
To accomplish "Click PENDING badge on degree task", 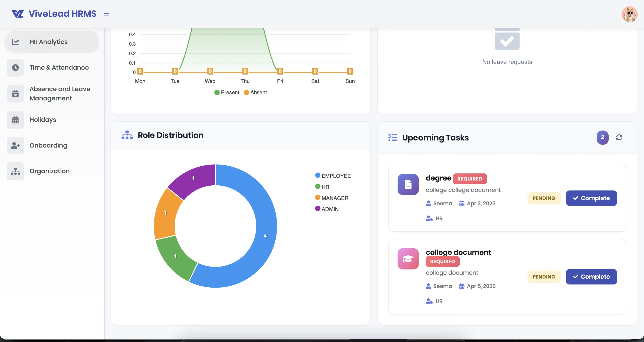I will click(544, 198).
